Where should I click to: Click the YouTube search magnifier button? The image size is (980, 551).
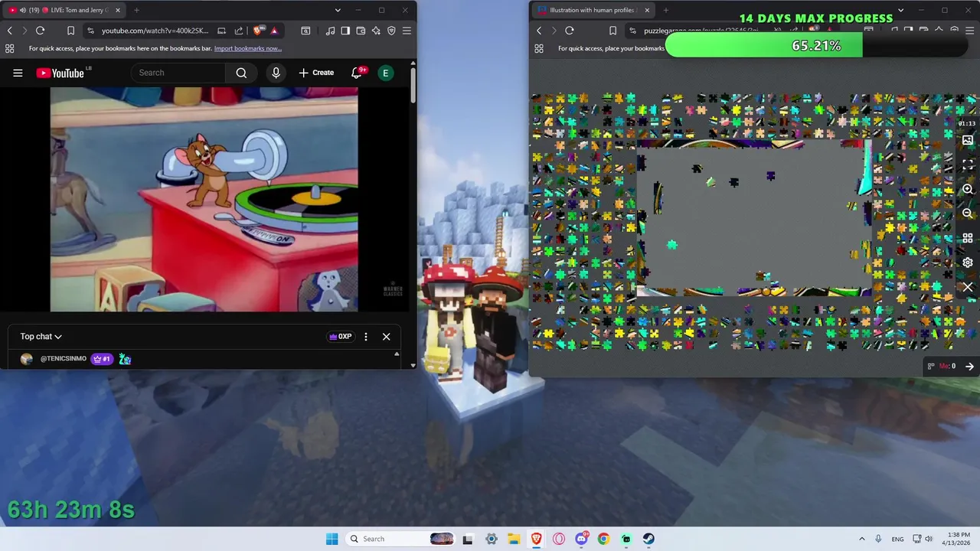coord(241,73)
